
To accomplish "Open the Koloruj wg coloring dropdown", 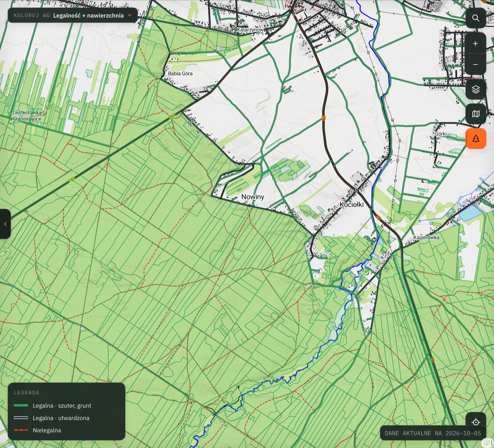I will (x=73, y=16).
